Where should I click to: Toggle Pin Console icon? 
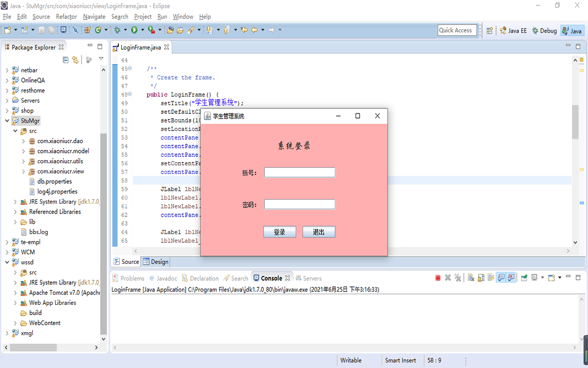click(524, 278)
